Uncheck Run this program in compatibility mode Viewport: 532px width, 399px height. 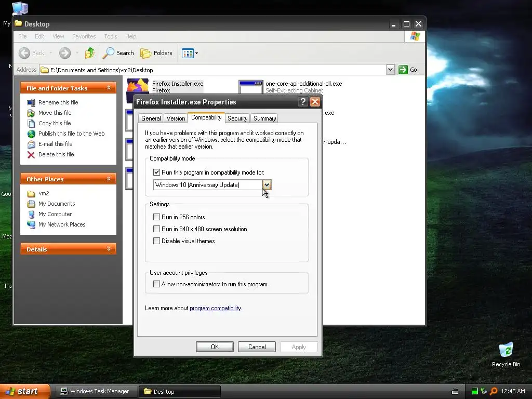(156, 172)
